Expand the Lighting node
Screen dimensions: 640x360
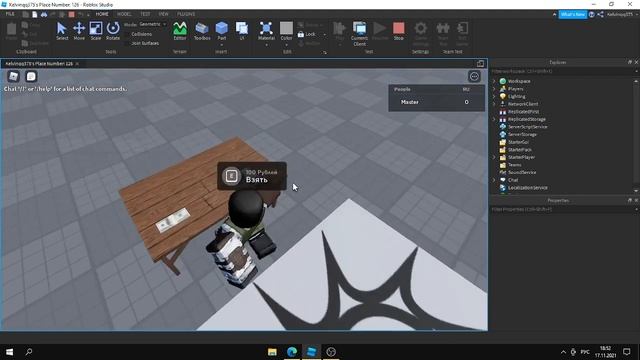click(x=494, y=96)
